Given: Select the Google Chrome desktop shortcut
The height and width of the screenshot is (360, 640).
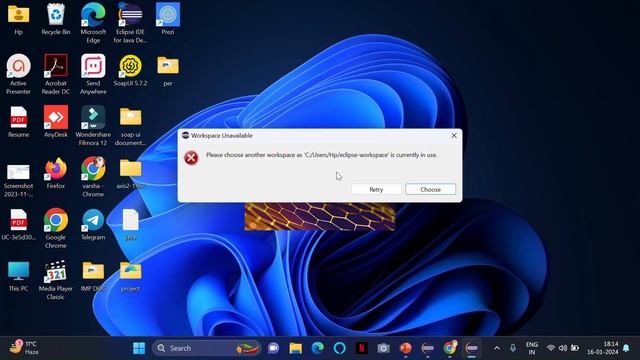Looking at the screenshot, I should (x=56, y=229).
